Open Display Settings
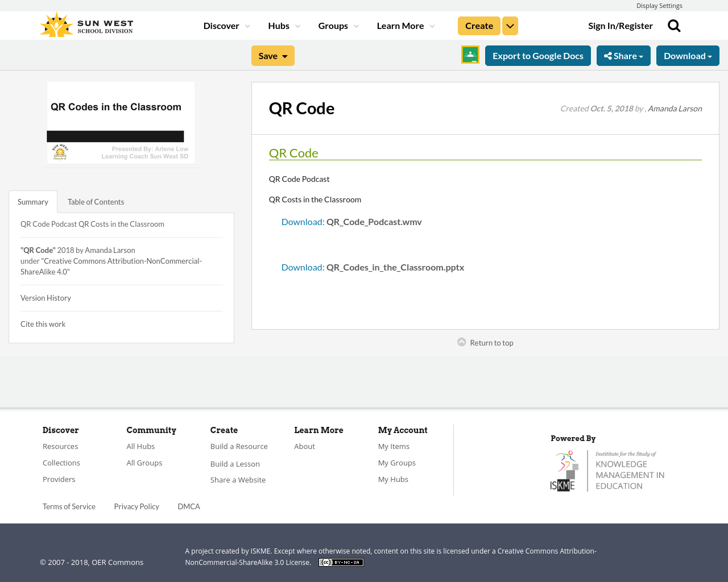This screenshot has height=582, width=728. click(659, 5)
